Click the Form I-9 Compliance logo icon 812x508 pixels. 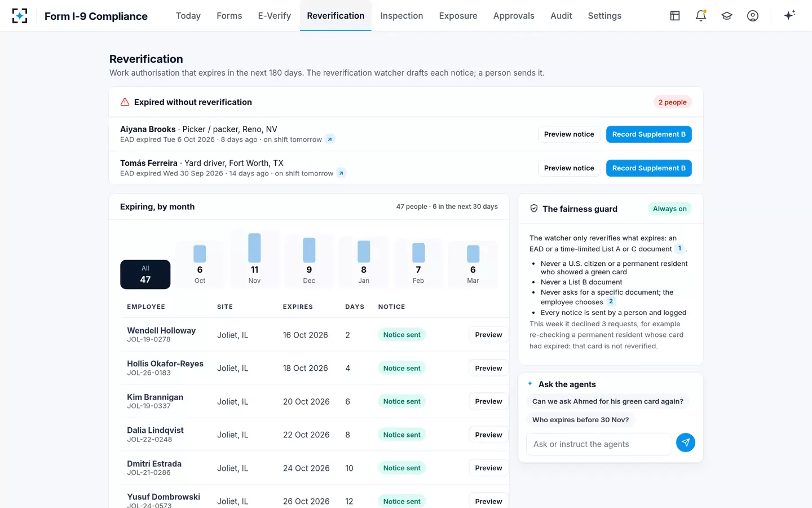click(20, 16)
